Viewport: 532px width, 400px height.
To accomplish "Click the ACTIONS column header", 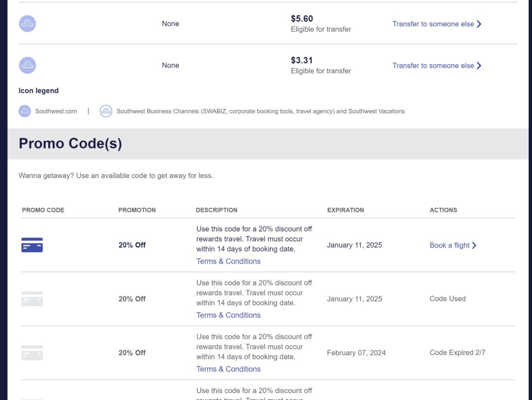I will (x=443, y=210).
